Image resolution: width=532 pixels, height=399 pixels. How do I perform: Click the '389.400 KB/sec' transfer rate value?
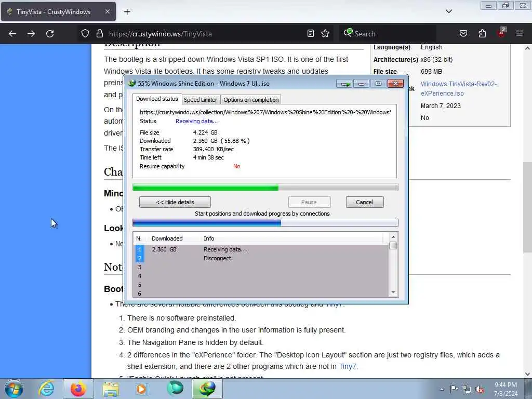click(214, 149)
